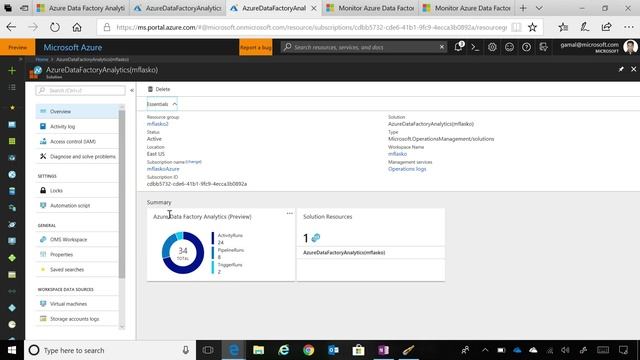Clear the global search field X
The width and height of the screenshot is (640, 360).
point(442,47)
